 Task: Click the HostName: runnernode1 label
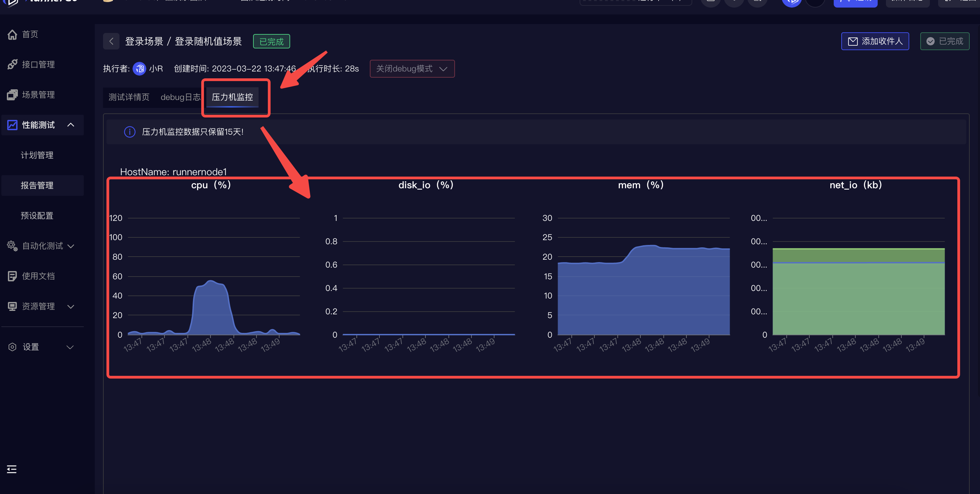pyautogui.click(x=173, y=172)
